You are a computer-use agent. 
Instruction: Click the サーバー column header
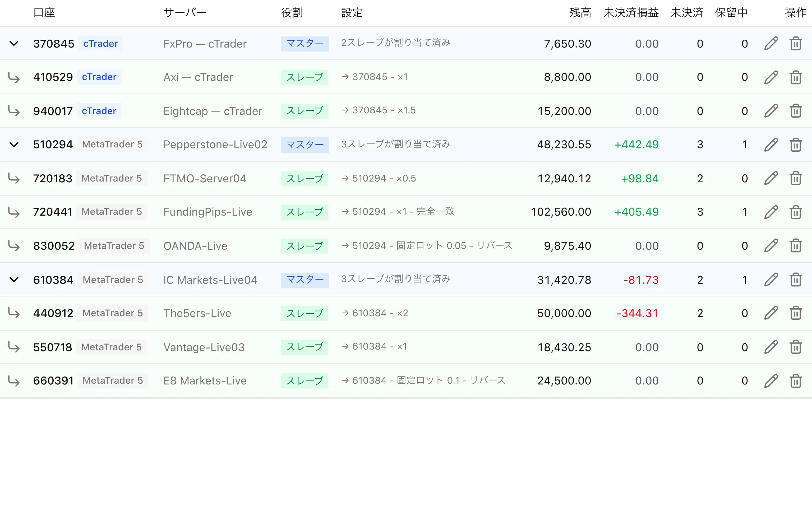point(185,13)
